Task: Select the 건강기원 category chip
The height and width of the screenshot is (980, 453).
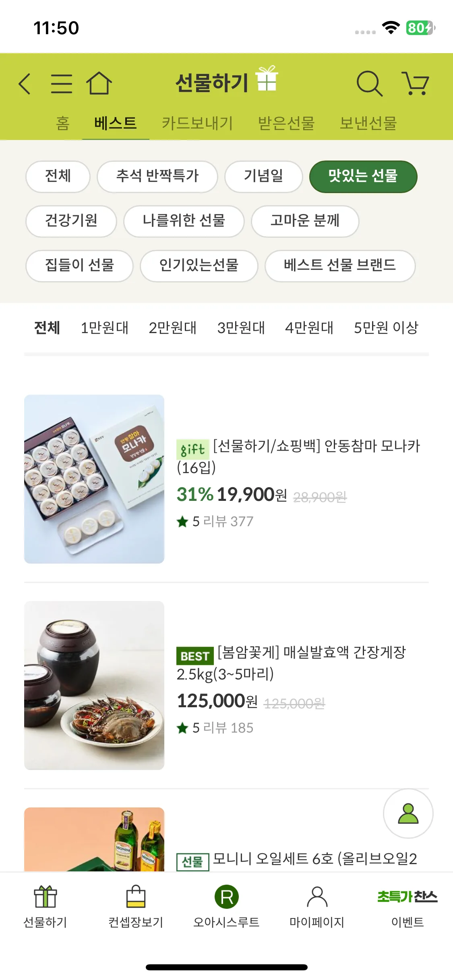Action: [x=71, y=221]
